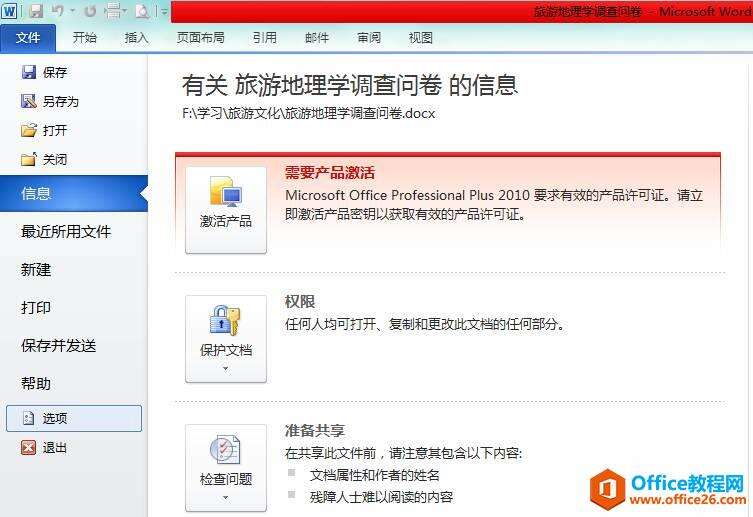Switch to the 引用 ribbon tab
This screenshot has height=517, width=753.
pyautogui.click(x=265, y=38)
